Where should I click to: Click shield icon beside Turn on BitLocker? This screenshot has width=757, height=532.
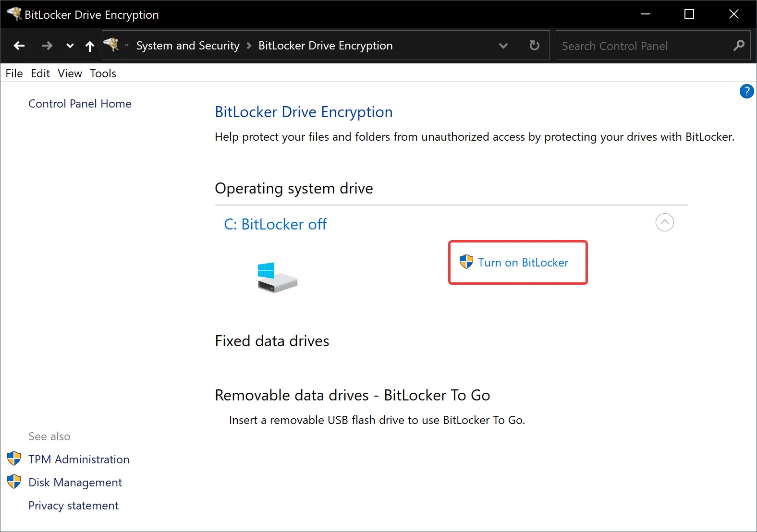466,262
